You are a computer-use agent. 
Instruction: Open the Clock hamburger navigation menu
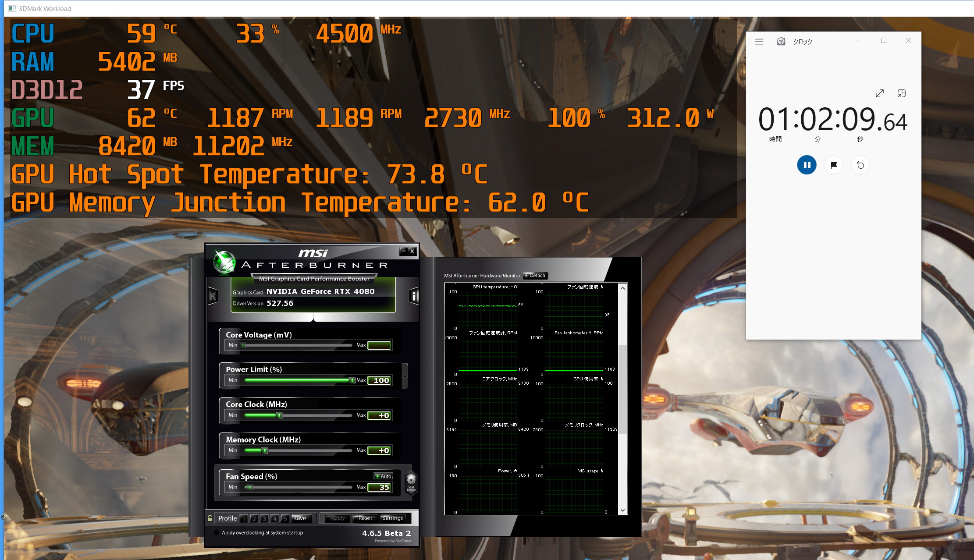tap(759, 42)
